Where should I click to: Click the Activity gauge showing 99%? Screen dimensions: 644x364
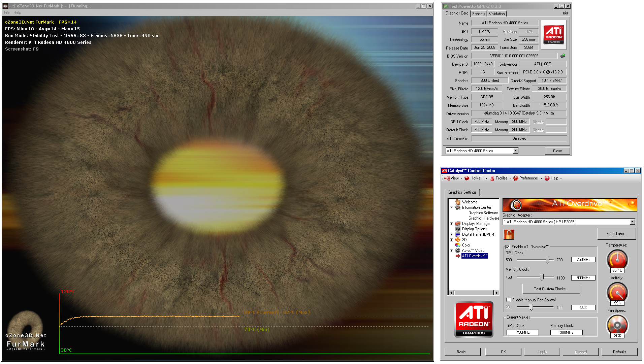[617, 293]
